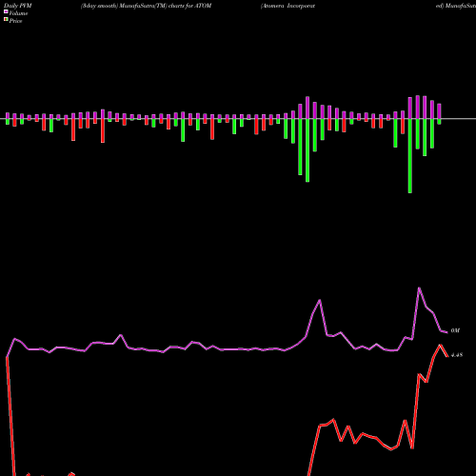Click the Price legend color marker

click(6, 20)
